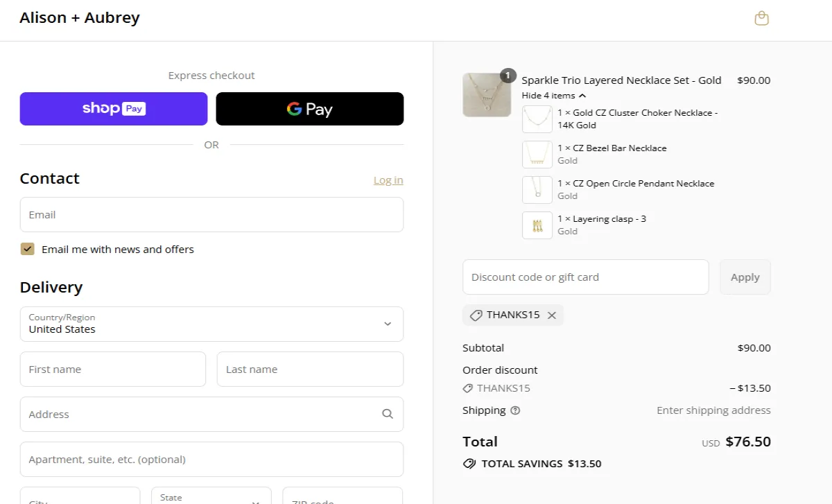Click the address search magnifier icon

click(x=388, y=414)
